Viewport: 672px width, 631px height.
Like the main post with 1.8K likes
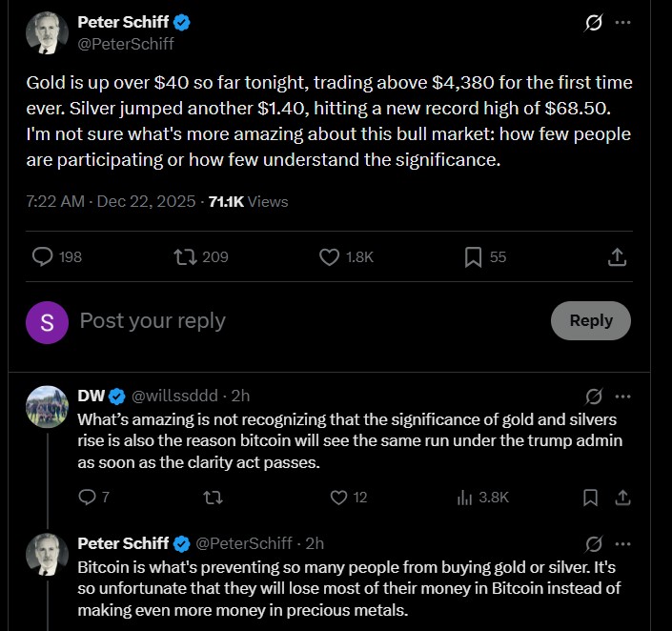point(329,256)
